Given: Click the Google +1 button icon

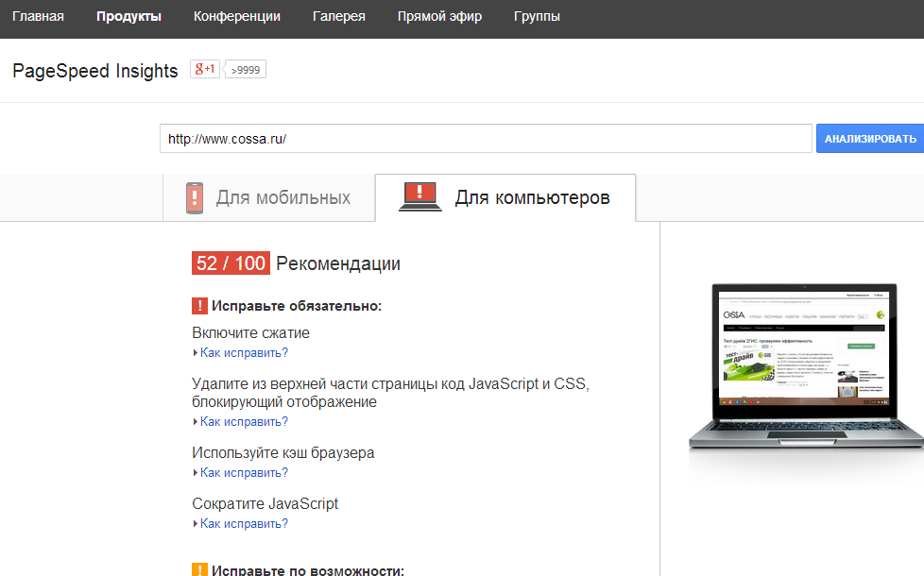Looking at the screenshot, I should pyautogui.click(x=204, y=69).
